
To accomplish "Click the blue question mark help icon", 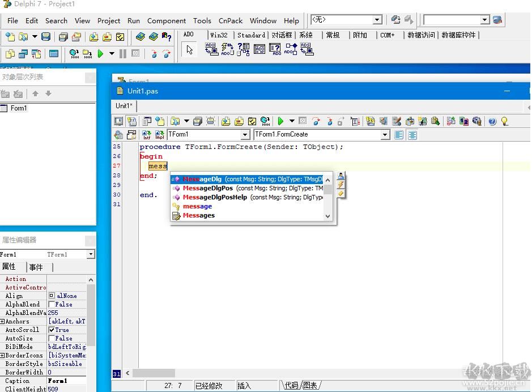I will pyautogui.click(x=492, y=121).
